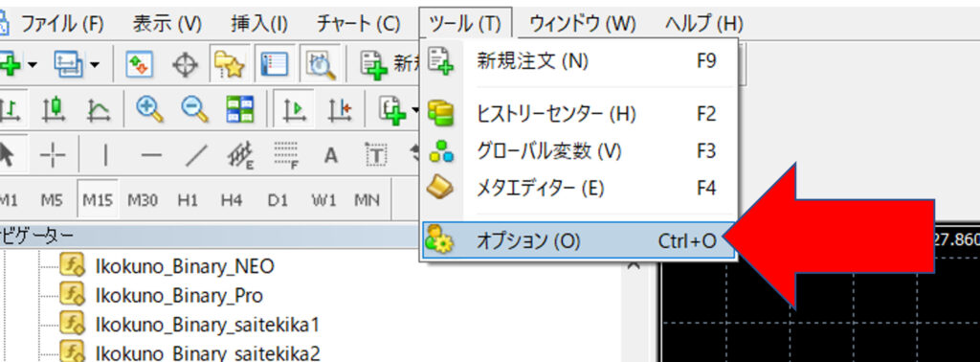
Task: Select Ikokuno_Binary_NEO in the Navigator
Action: point(185,267)
